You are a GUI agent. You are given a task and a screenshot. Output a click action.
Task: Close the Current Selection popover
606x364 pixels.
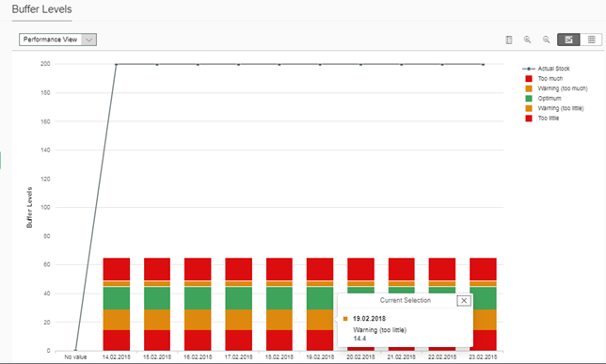click(464, 301)
